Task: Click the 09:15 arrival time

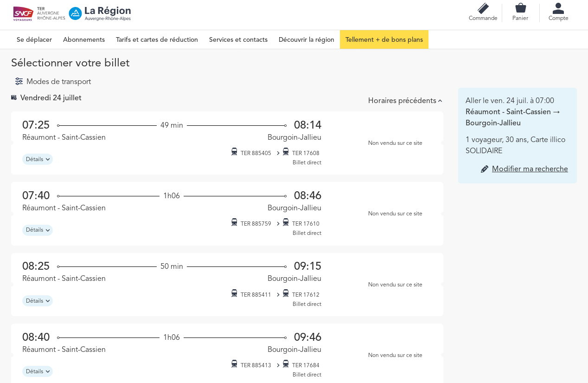Action: pyautogui.click(x=307, y=266)
